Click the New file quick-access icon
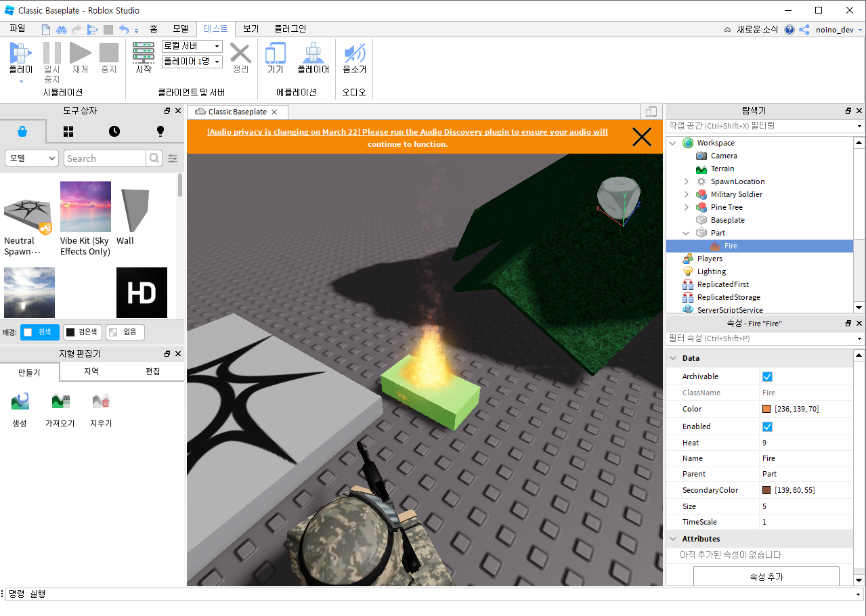This screenshot has height=616, width=866. tap(46, 30)
